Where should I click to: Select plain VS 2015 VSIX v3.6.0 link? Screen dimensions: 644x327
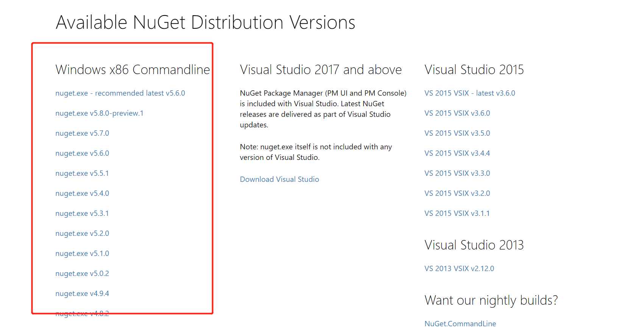(457, 113)
